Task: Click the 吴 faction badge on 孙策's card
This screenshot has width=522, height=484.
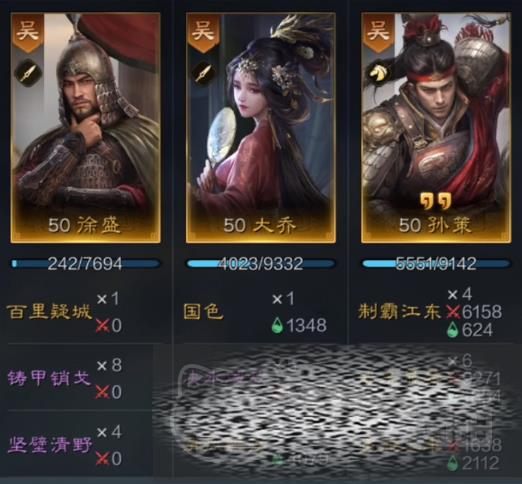Action: click(379, 33)
